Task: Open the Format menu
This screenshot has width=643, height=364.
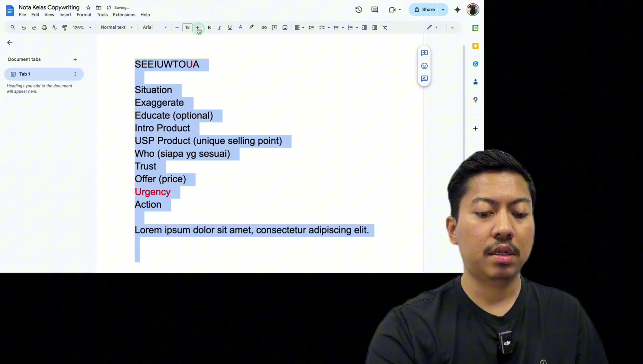Action: click(84, 15)
